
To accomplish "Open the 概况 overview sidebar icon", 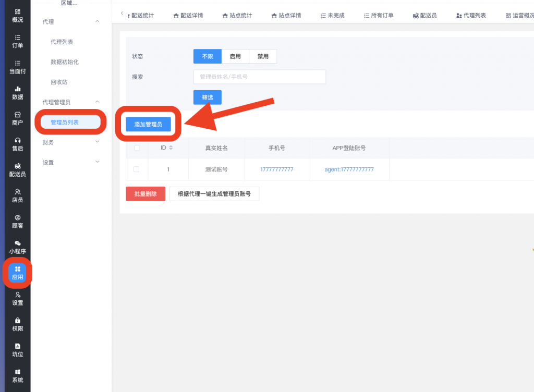I will (17, 15).
